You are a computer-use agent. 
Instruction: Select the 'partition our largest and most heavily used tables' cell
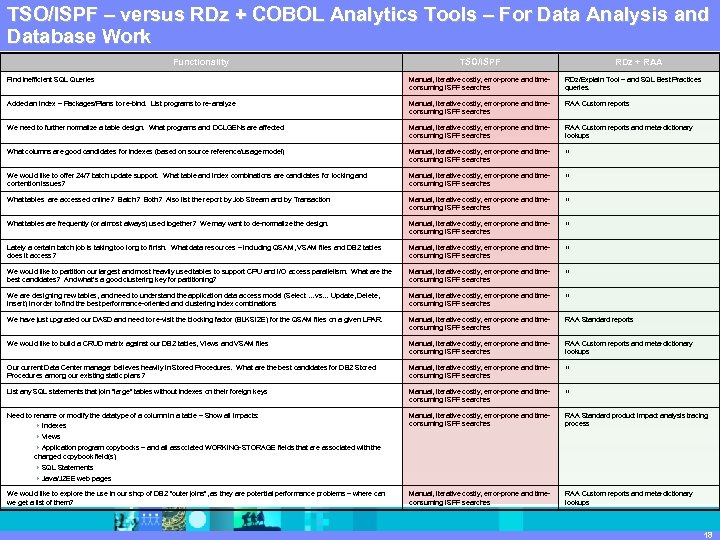click(201, 275)
